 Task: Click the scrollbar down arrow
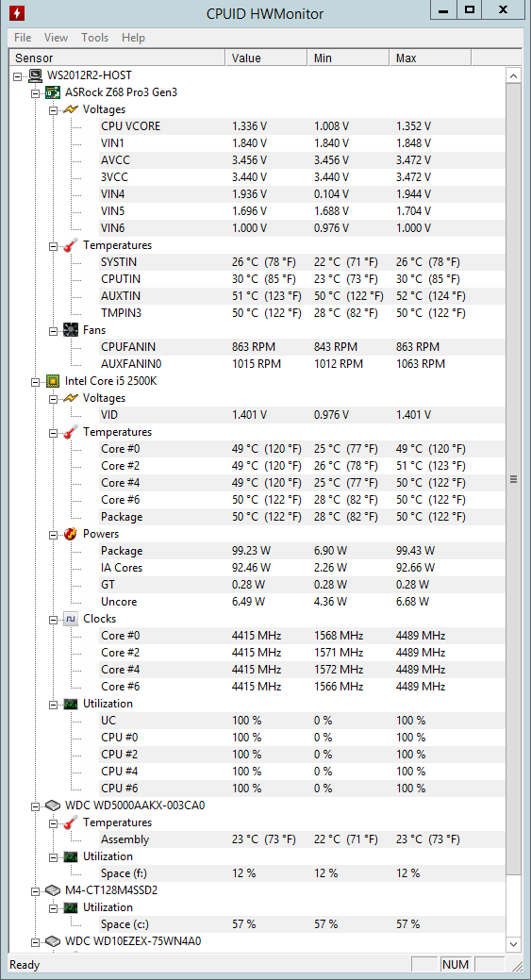click(513, 944)
